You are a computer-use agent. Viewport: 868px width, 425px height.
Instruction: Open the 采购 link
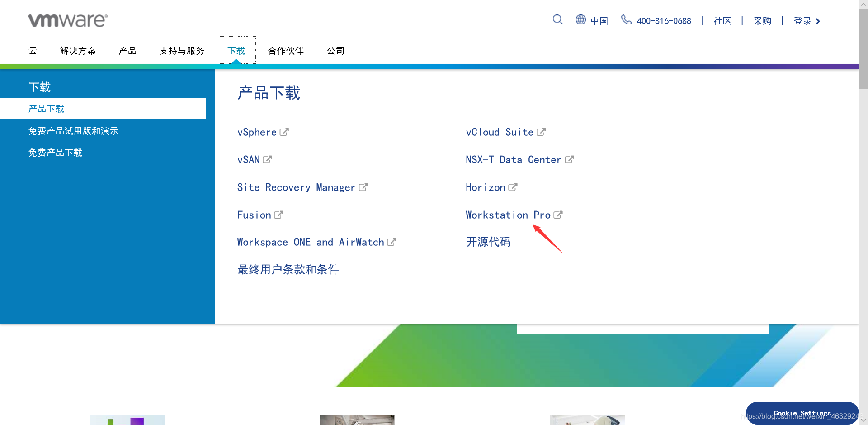click(x=762, y=21)
